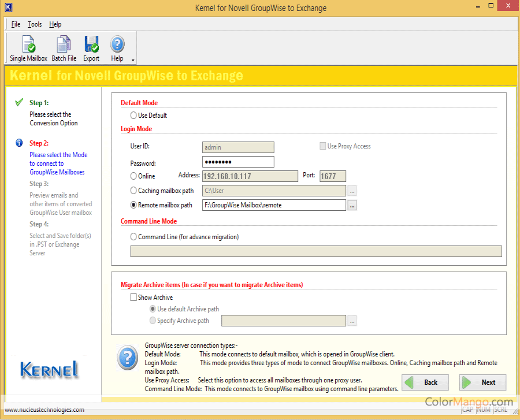Go Back to the previous step
The height and width of the screenshot is (420, 520).
[425, 382]
